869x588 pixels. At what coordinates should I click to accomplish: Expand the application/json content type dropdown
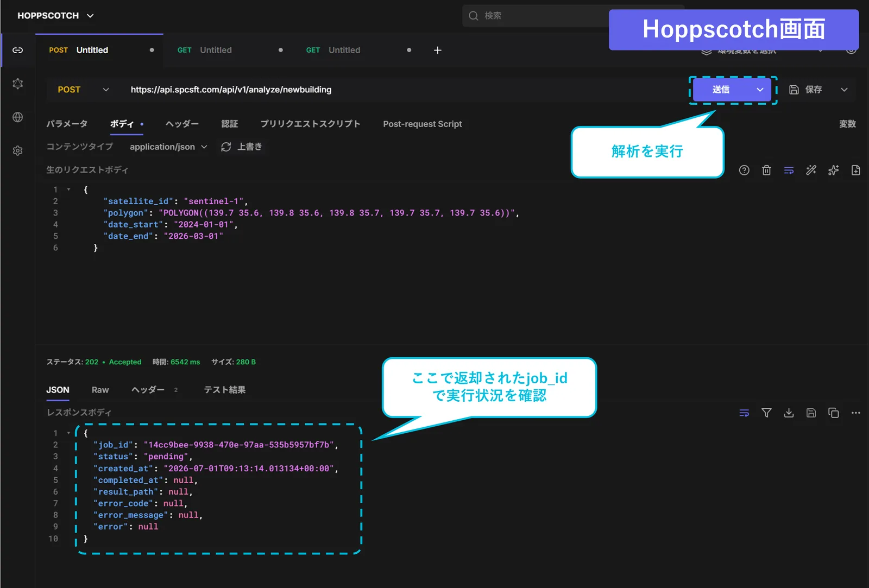click(168, 147)
